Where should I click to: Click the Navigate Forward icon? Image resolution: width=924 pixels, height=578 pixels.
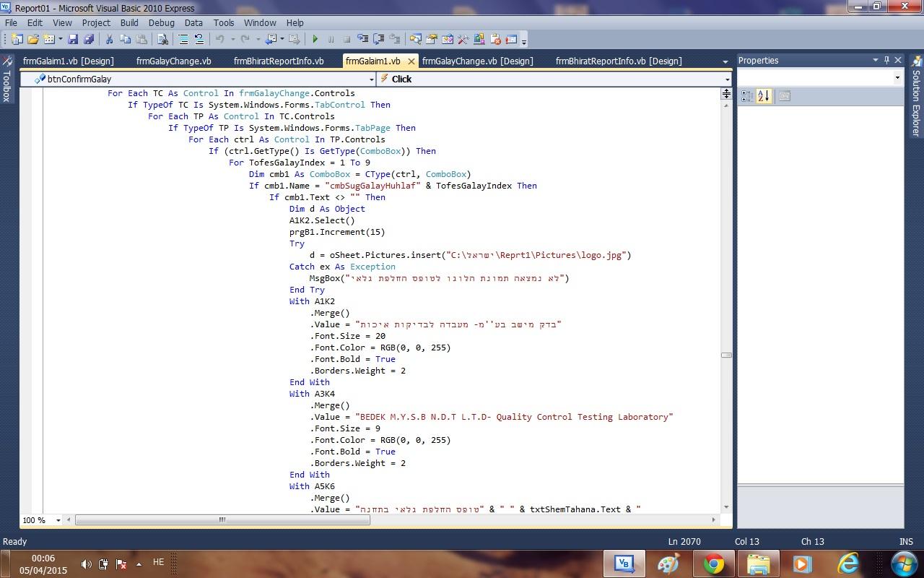point(294,39)
